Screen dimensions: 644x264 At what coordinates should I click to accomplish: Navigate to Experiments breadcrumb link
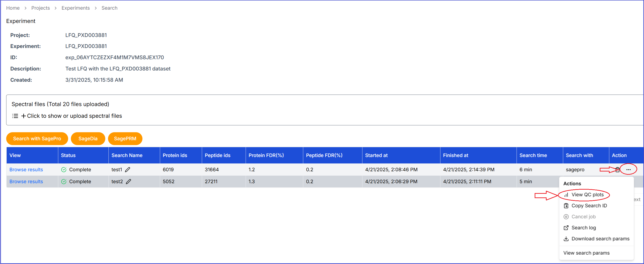click(75, 8)
